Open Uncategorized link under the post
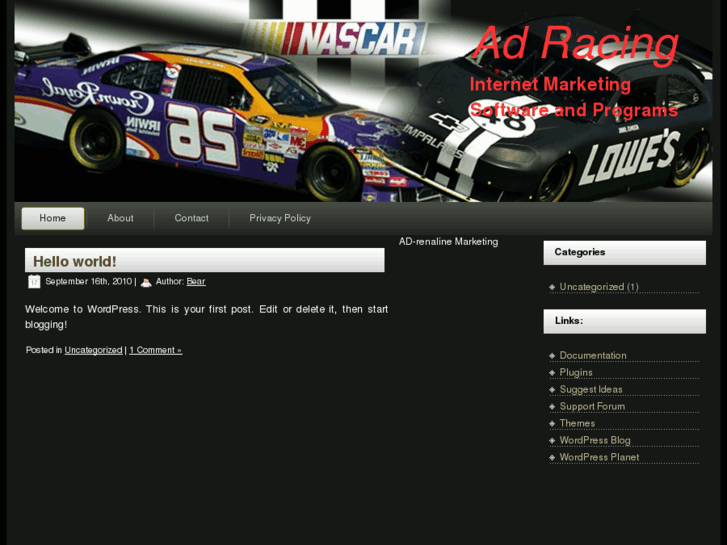This screenshot has width=727, height=545. click(x=93, y=350)
